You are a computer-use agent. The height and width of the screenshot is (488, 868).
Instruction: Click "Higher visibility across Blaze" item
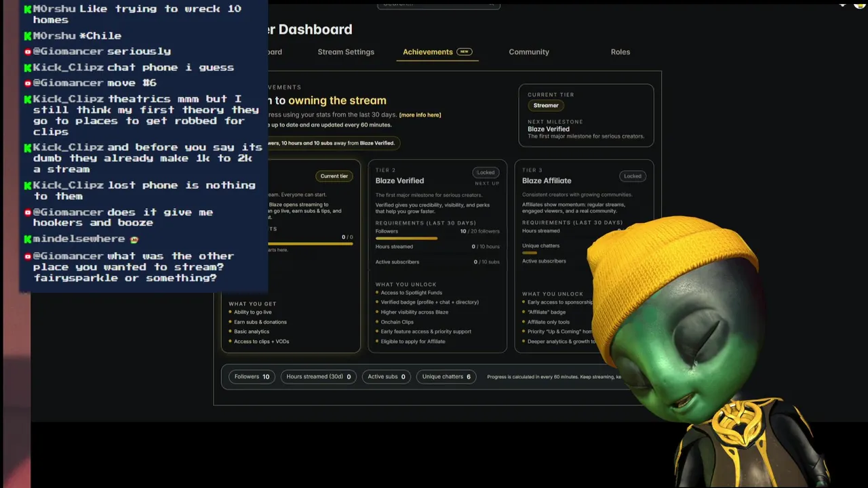[x=414, y=312]
